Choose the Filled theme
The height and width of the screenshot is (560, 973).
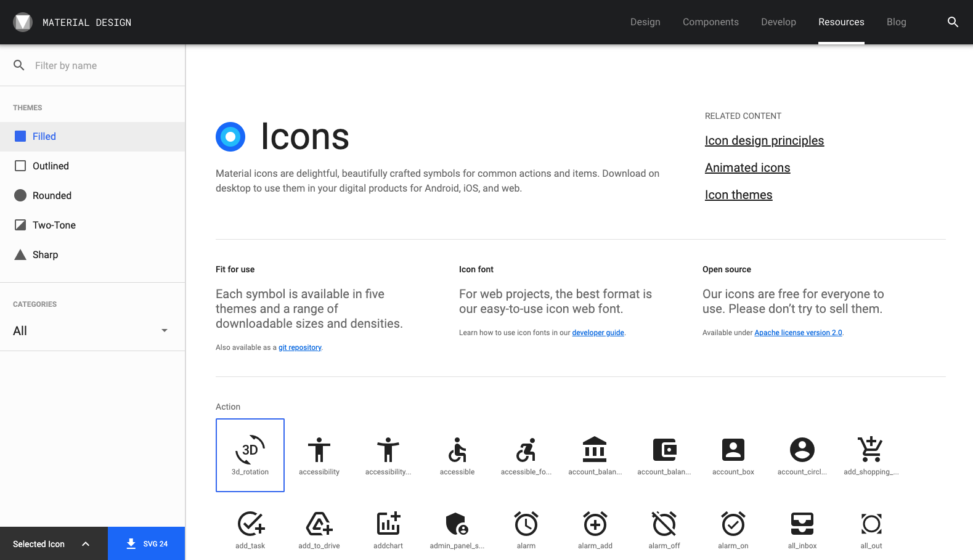tap(92, 137)
